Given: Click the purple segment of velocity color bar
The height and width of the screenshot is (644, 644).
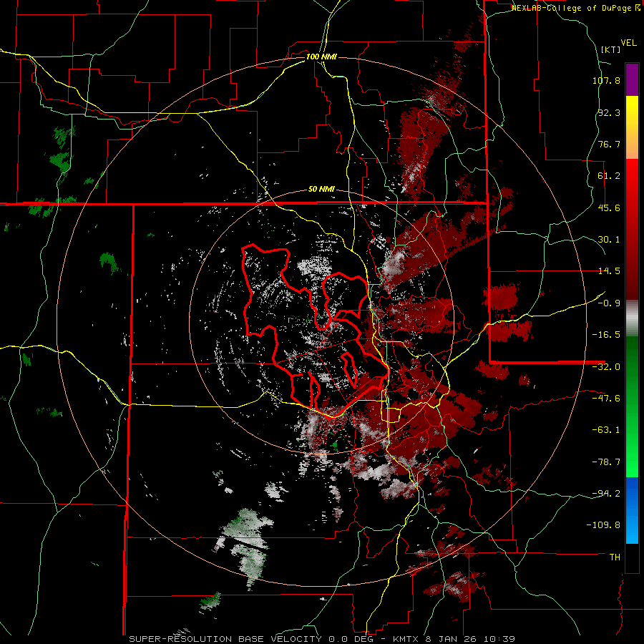Looking at the screenshot, I should tap(632, 79).
